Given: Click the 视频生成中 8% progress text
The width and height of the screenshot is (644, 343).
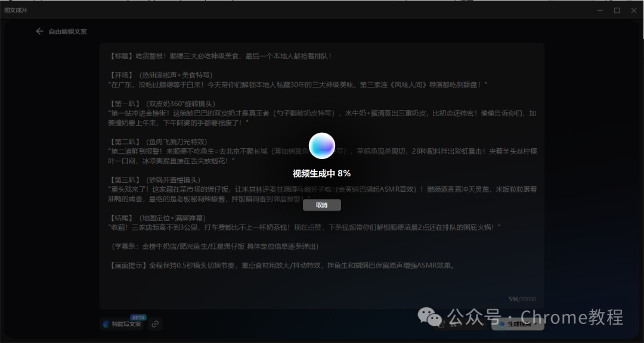Looking at the screenshot, I should (x=321, y=173).
